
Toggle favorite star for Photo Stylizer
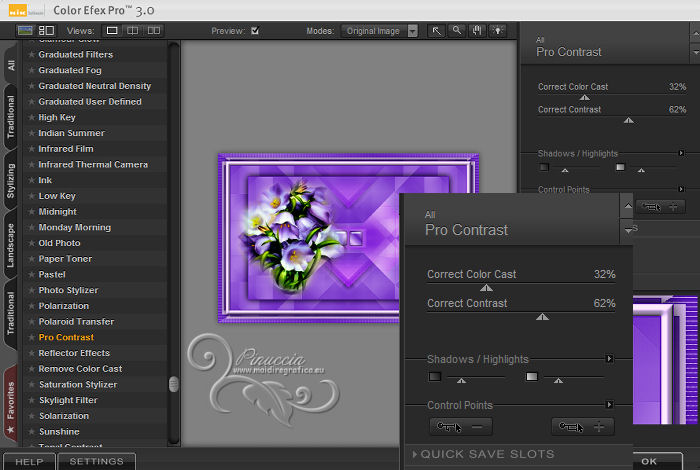31,290
